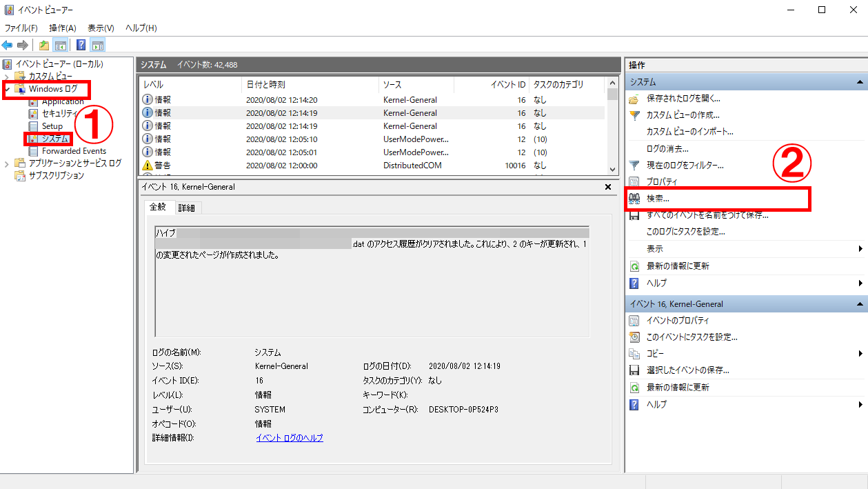
Task: Select the 警告 DistributedCOM event row
Action: [x=372, y=166]
